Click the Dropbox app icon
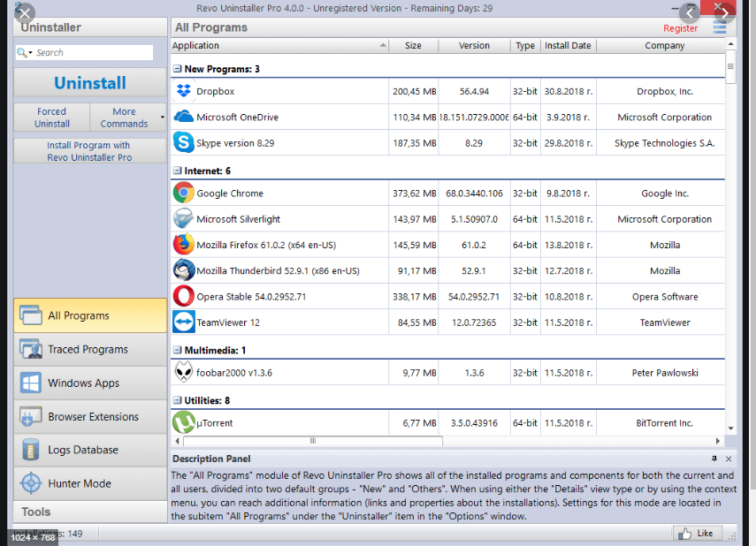The image size is (756, 546). (x=183, y=91)
